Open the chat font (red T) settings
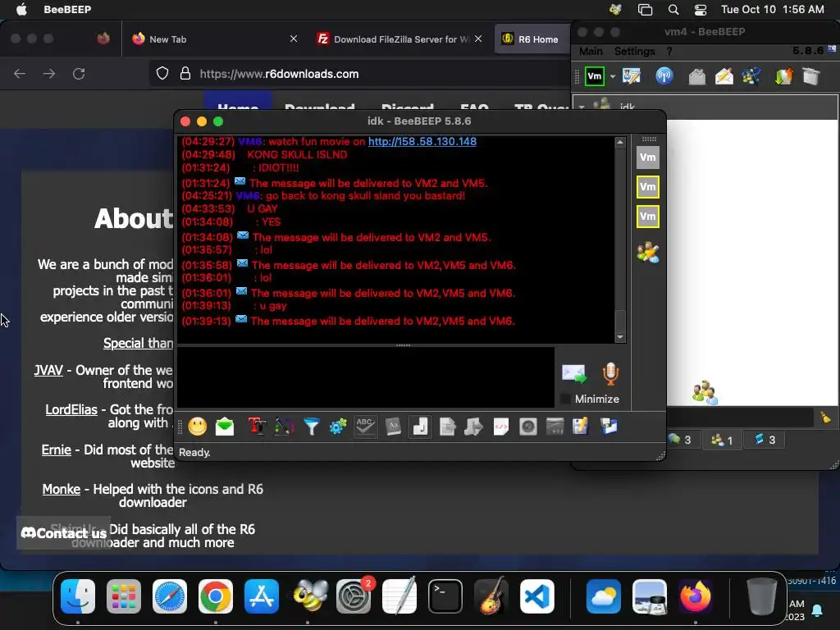This screenshot has height=630, width=840. tap(257, 427)
